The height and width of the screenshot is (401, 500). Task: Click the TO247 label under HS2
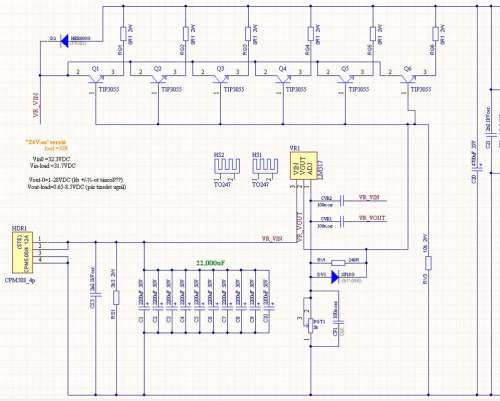coord(223,184)
